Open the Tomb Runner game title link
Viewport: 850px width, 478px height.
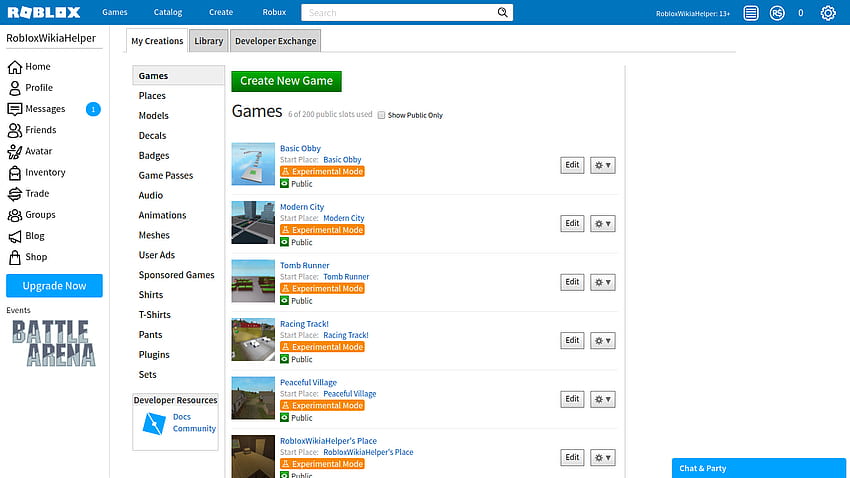pos(305,266)
